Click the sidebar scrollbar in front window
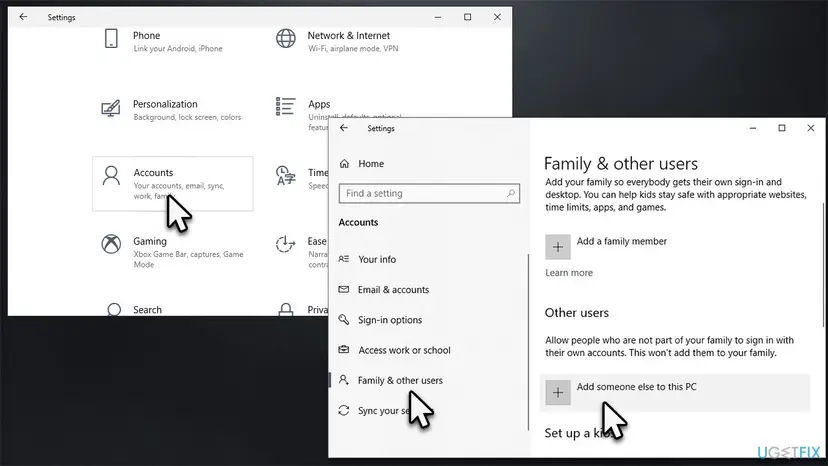This screenshot has height=466, width=828. pos(528,342)
